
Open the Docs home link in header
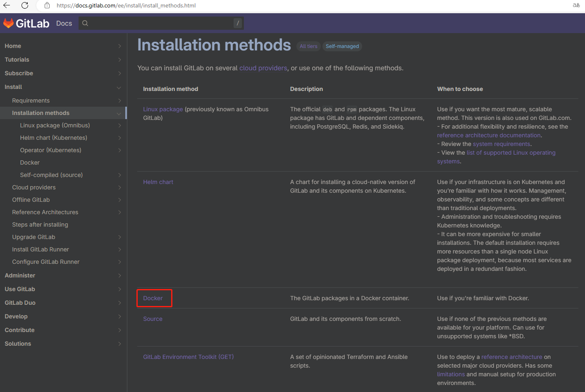pyautogui.click(x=64, y=23)
